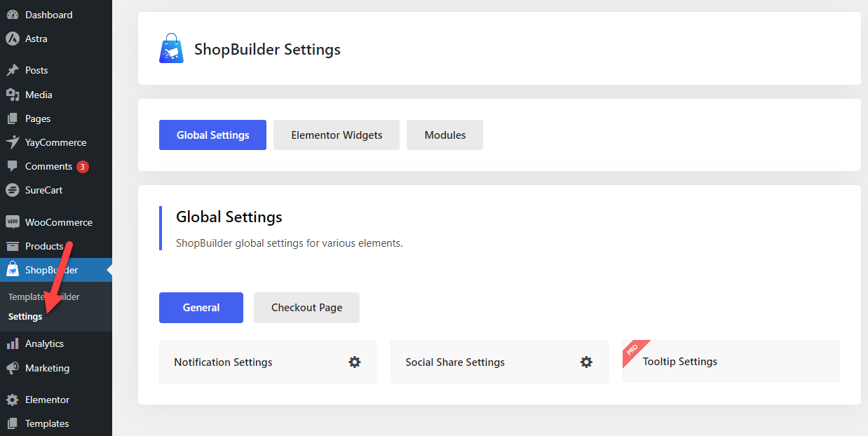Open the Astra menu item
868x436 pixels.
tap(56, 39)
